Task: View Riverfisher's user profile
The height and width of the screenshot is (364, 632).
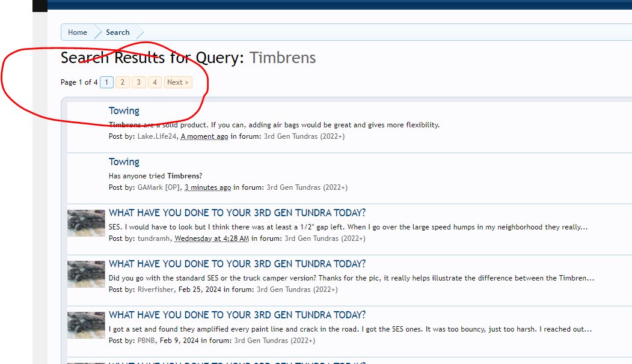Action: pyautogui.click(x=156, y=290)
